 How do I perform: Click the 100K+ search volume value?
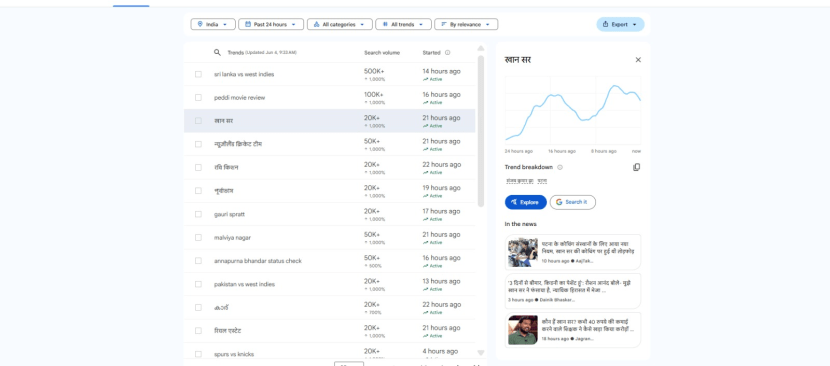point(374,94)
